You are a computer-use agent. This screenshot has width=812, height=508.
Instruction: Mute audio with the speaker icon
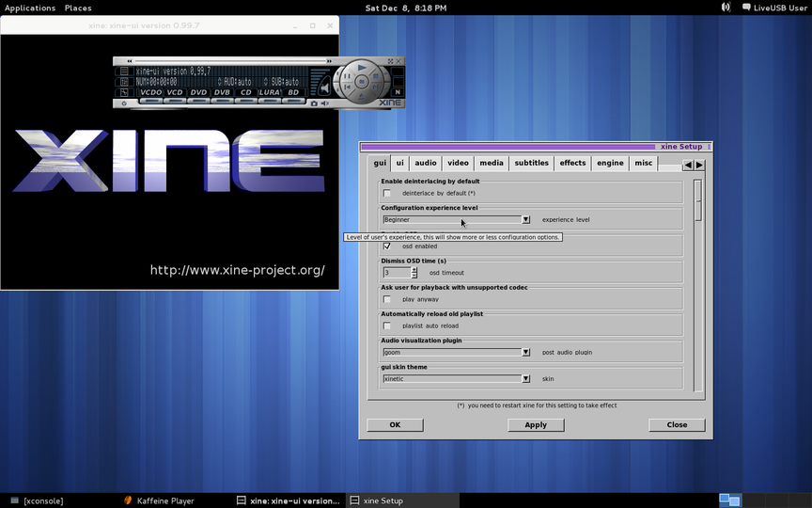(x=325, y=103)
